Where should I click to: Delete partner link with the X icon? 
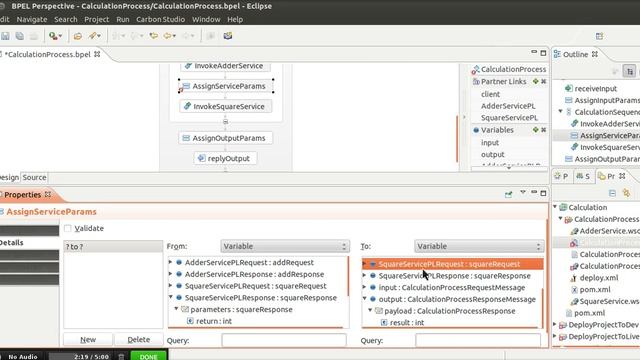tap(544, 82)
